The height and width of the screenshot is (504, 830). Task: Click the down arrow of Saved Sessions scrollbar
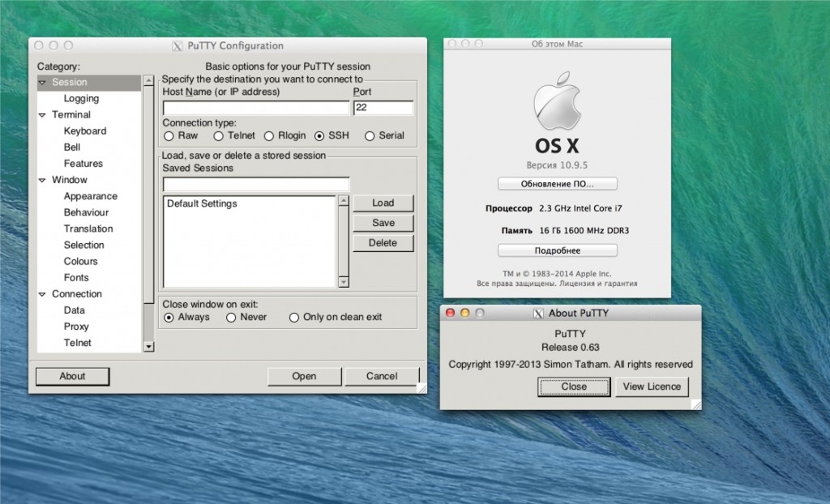(x=344, y=282)
